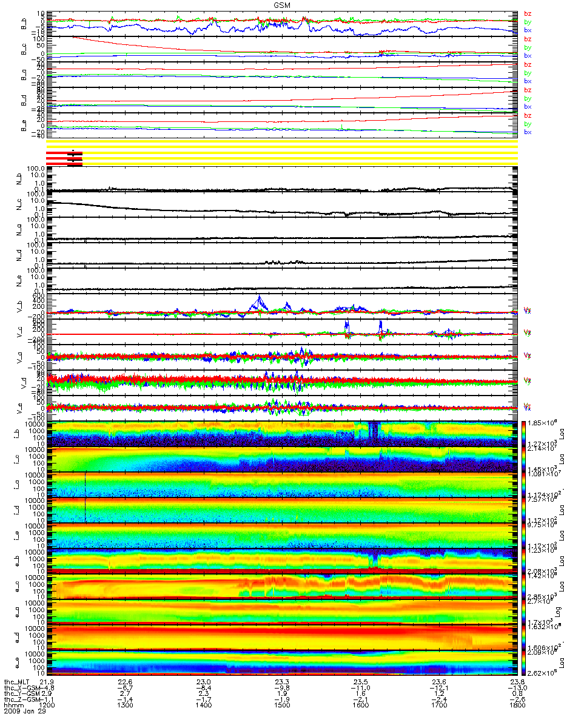Click the 1600 time tick label
Image resolution: width=564 pixels, height=728 pixels.
click(x=360, y=706)
